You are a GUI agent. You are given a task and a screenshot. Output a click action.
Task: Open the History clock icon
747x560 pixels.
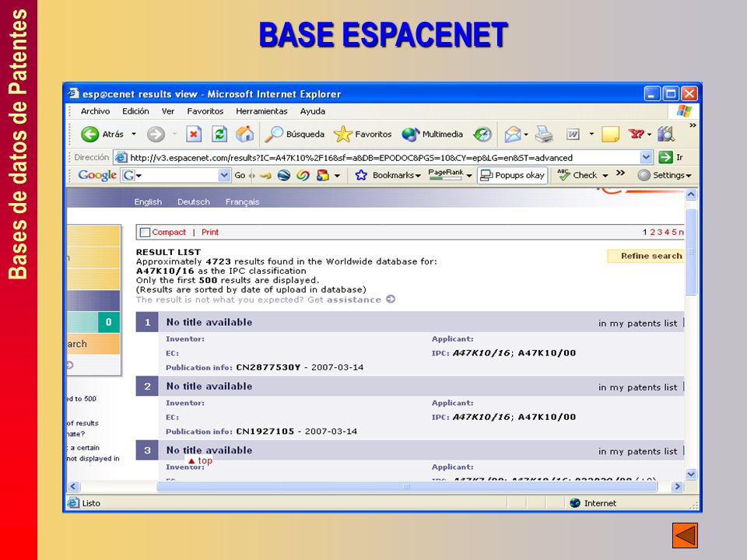tap(482, 135)
